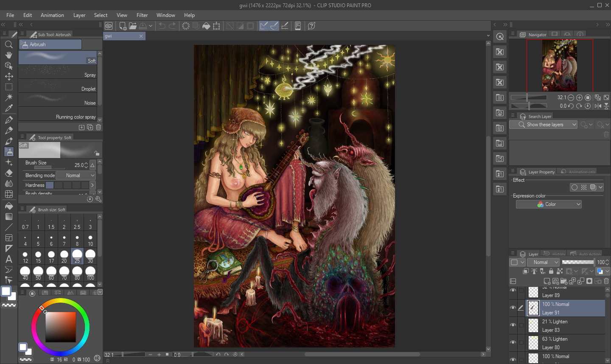Click the Navigator canvas thumbnail
Image resolution: width=611 pixels, height=364 pixels.
tap(560, 65)
